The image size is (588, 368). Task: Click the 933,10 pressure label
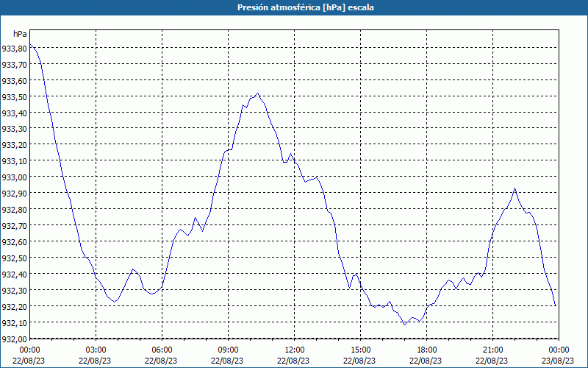click(x=14, y=161)
